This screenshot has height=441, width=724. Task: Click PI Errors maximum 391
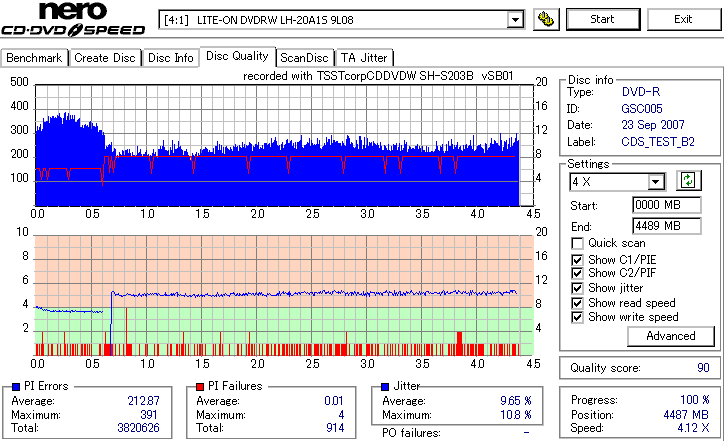tap(149, 415)
